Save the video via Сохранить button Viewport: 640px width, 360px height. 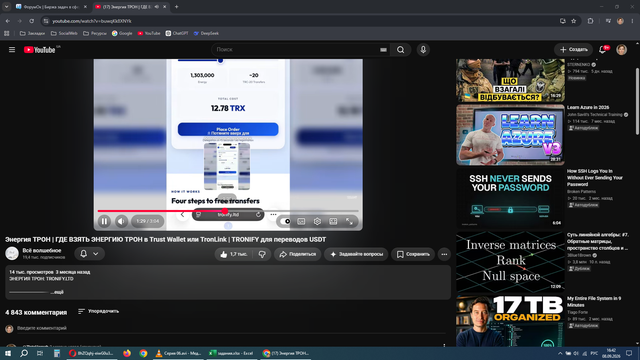[413, 254]
